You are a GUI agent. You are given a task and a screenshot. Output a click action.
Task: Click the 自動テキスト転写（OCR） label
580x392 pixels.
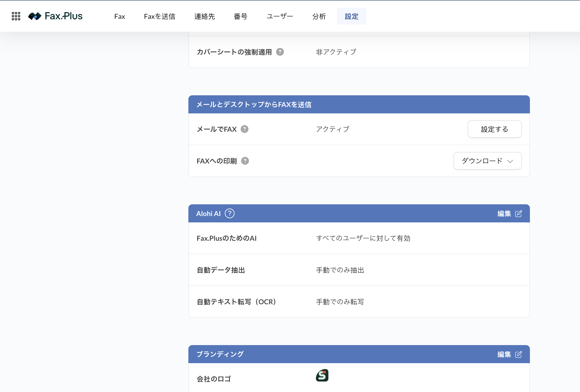click(236, 302)
